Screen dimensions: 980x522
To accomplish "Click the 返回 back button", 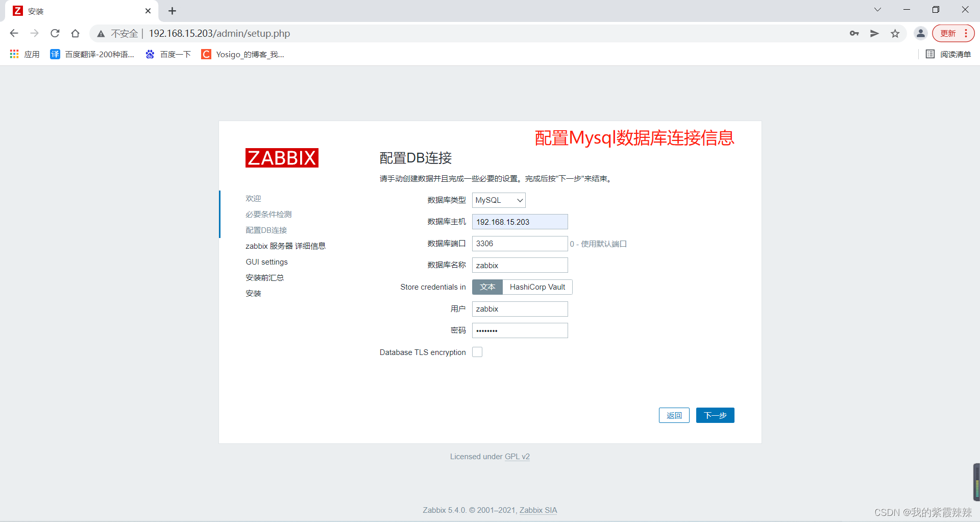I will click(x=674, y=415).
